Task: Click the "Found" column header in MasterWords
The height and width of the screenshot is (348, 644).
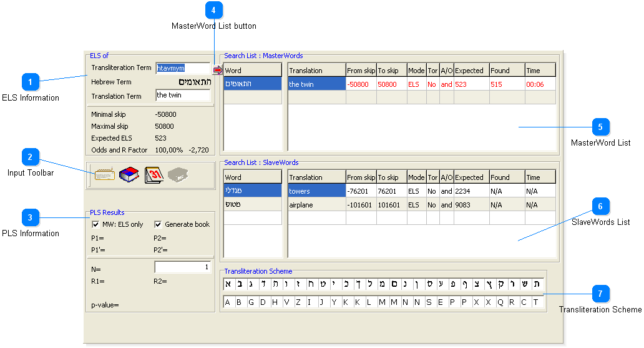Action: [506, 71]
